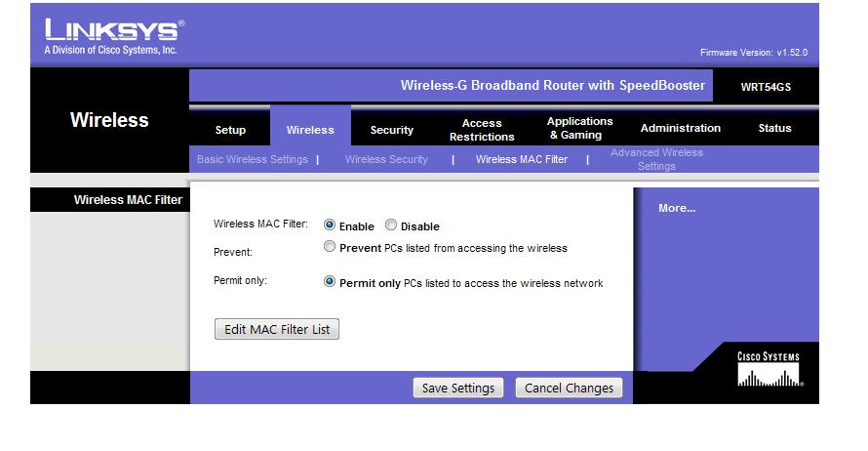Click the Edit MAC Filter List button
This screenshot has width=868, height=451.
[276, 329]
